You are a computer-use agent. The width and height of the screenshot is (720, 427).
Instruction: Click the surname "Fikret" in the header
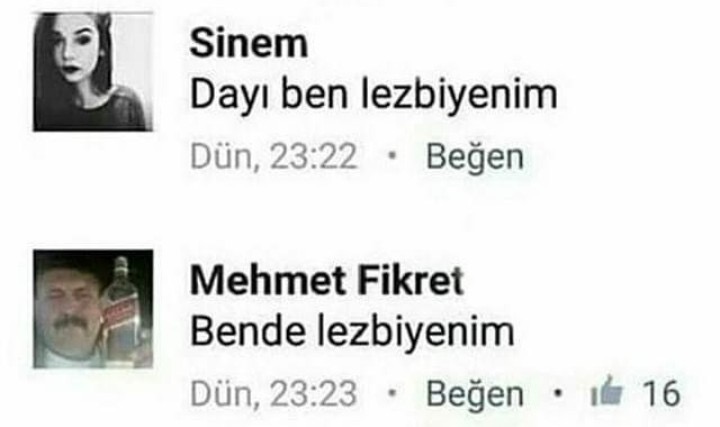coord(411,280)
